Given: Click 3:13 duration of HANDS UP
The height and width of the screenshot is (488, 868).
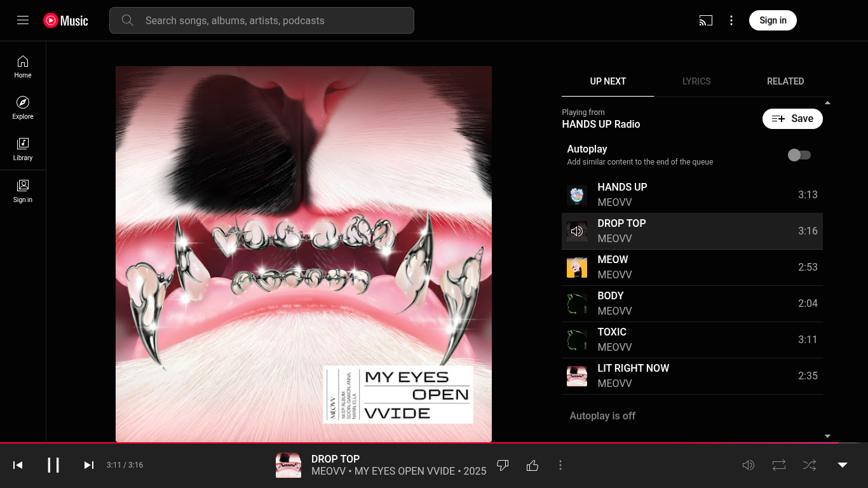Looking at the screenshot, I should click(808, 195).
